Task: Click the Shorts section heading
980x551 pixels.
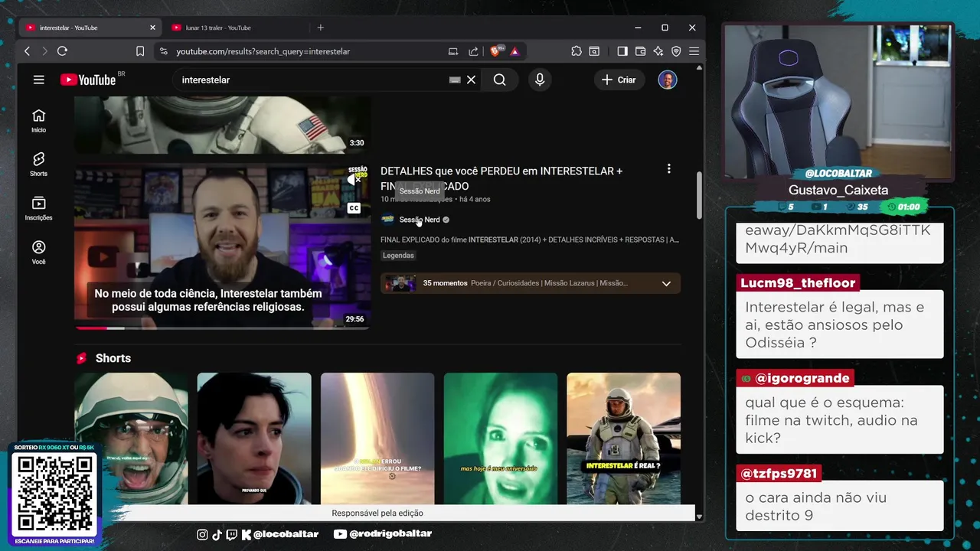Action: 113,358
